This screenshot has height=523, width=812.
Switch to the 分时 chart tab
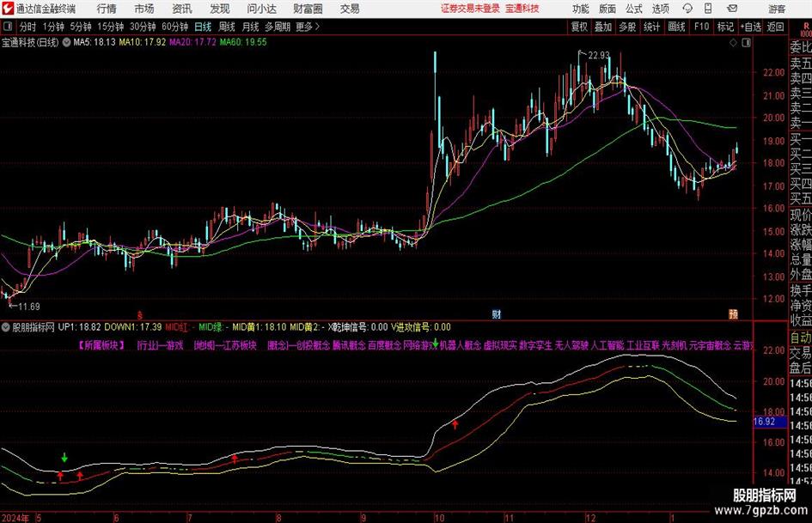tap(28, 27)
